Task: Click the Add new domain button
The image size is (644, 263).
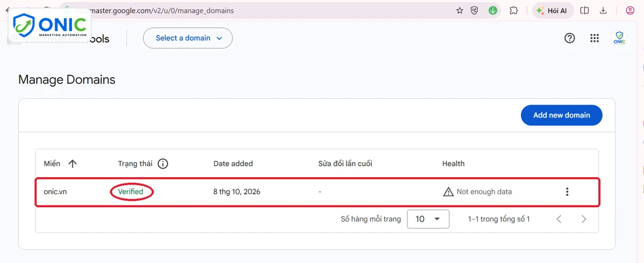Action: click(561, 115)
